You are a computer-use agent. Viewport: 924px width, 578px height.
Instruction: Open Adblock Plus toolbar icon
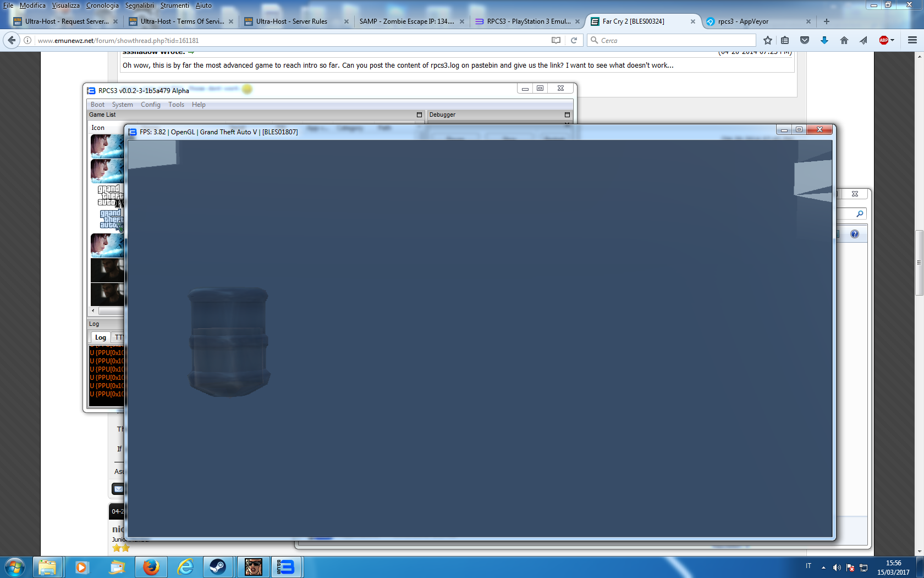(884, 40)
